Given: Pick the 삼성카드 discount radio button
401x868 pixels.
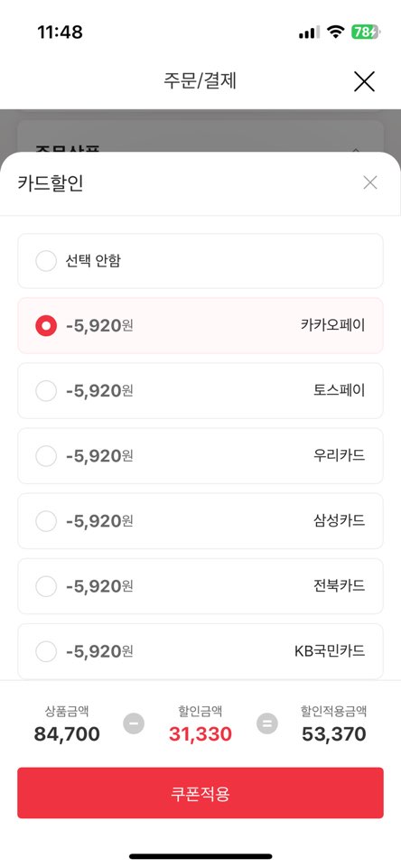Looking at the screenshot, I should [x=46, y=521].
